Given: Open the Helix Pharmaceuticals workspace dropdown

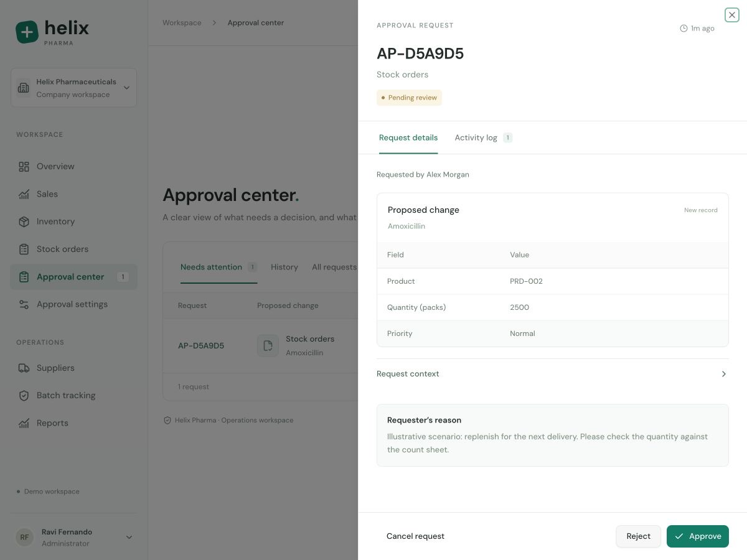Looking at the screenshot, I should click(x=73, y=88).
